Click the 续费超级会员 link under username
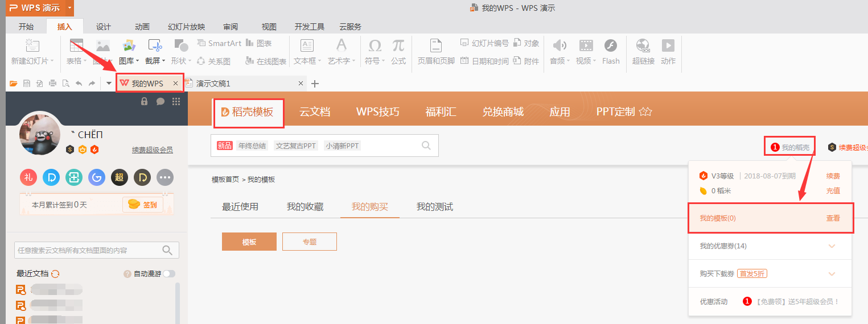 click(152, 150)
